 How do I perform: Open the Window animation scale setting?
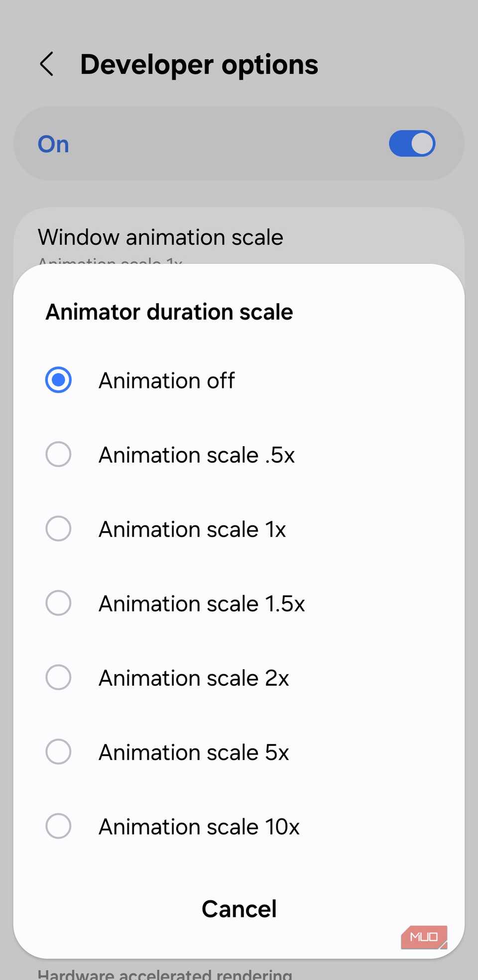[x=160, y=238]
